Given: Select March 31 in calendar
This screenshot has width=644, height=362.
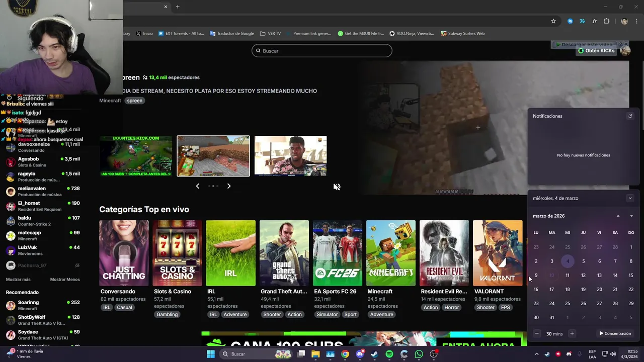Looking at the screenshot, I should (552, 317).
